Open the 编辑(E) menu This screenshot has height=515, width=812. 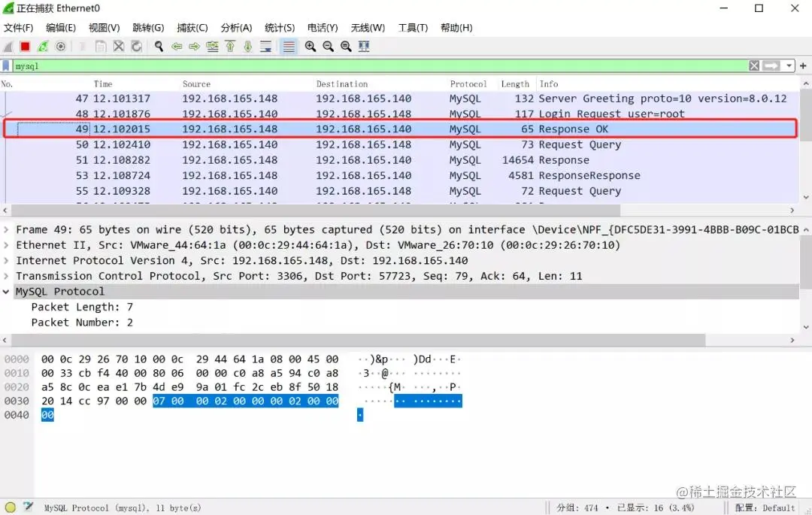click(61, 27)
